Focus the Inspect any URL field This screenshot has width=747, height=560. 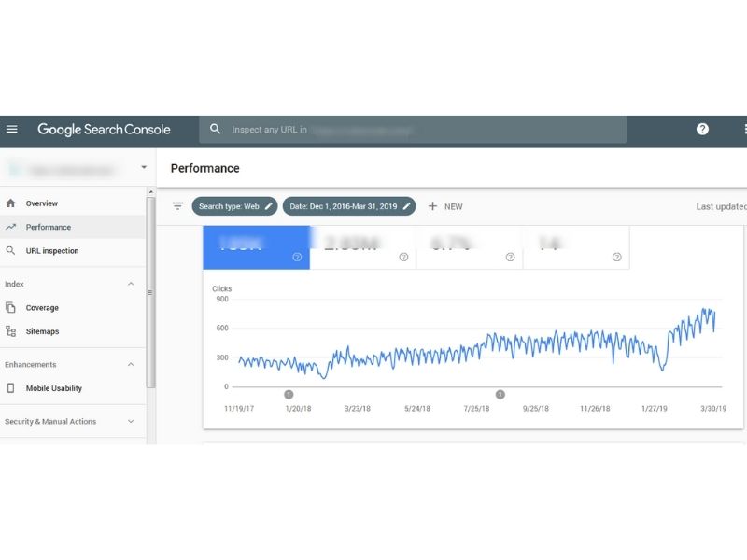click(413, 130)
